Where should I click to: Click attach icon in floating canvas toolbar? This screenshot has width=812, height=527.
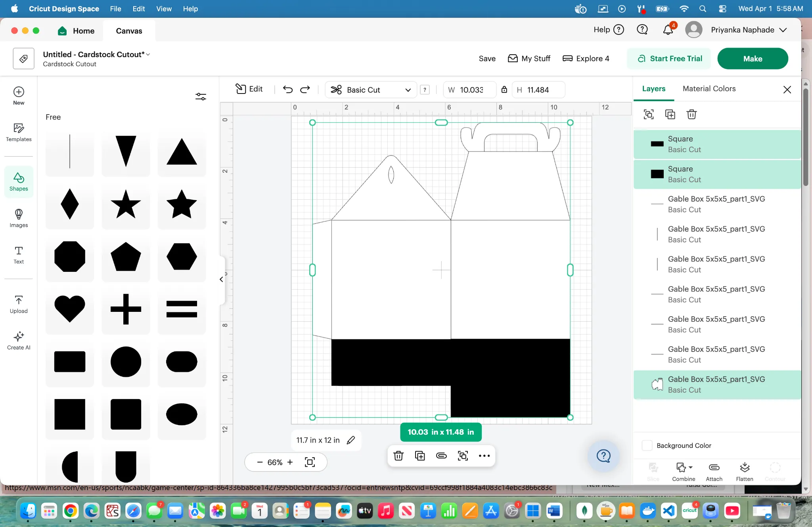[441, 456]
